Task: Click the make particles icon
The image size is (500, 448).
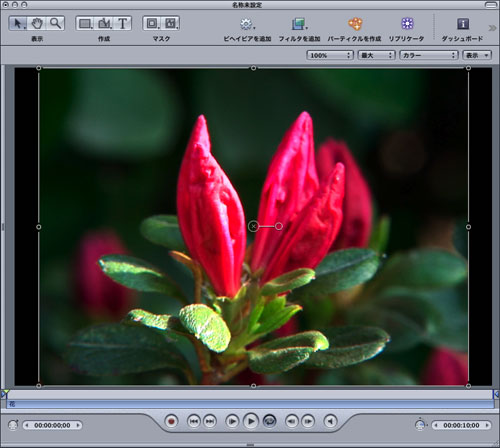Action: pos(355,24)
